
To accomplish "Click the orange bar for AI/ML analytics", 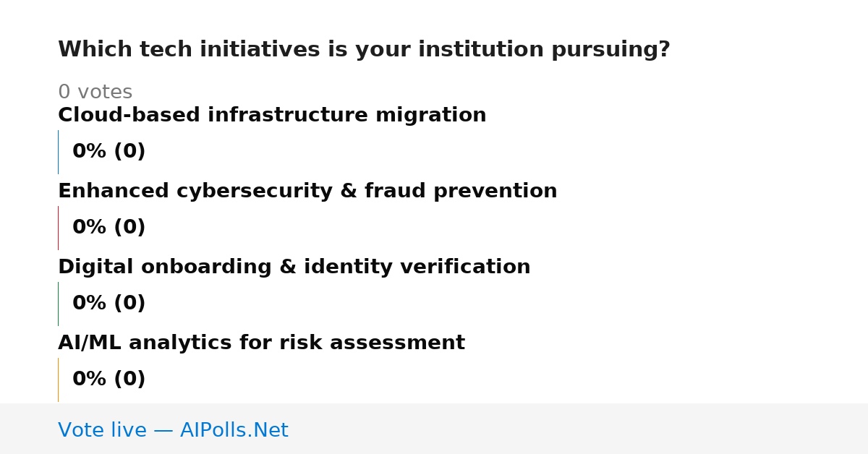I will pyautogui.click(x=58, y=380).
